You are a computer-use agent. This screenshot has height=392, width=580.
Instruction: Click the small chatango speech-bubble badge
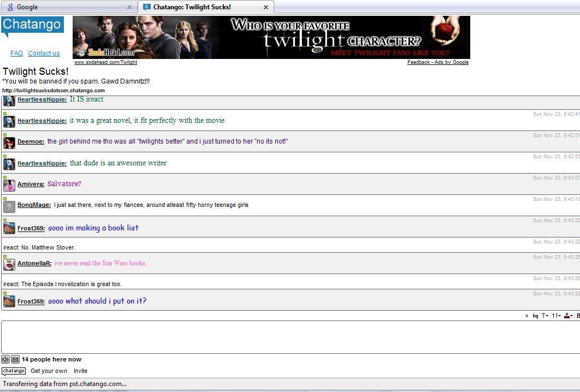[x=14, y=371]
